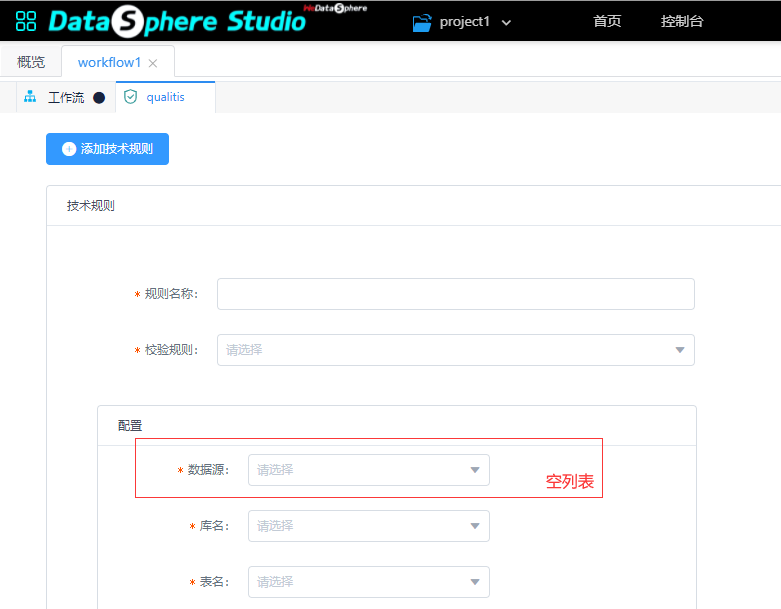Open the 控制台 console menu
781x609 pixels.
tap(682, 21)
